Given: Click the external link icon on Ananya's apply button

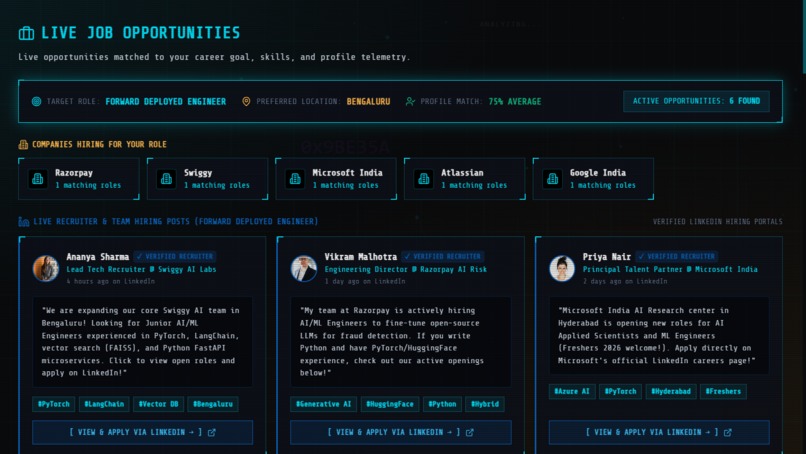Looking at the screenshot, I should point(212,432).
